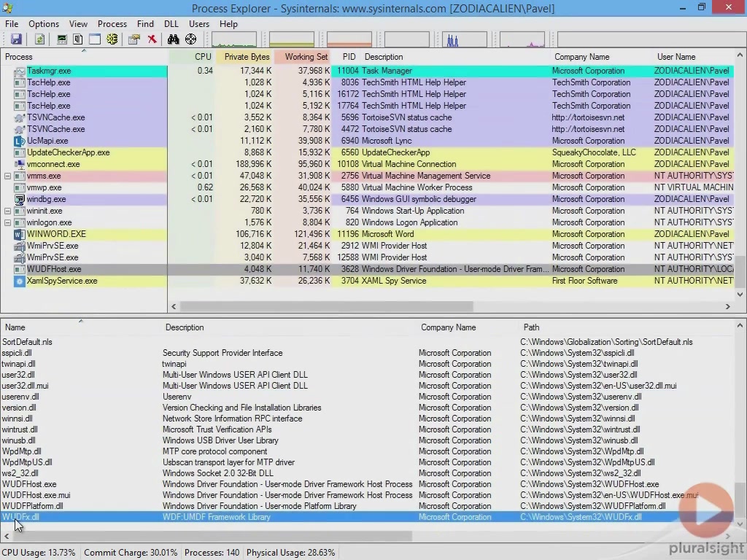Open the View menu
Image resolution: width=747 pixels, height=560 pixels.
point(78,24)
